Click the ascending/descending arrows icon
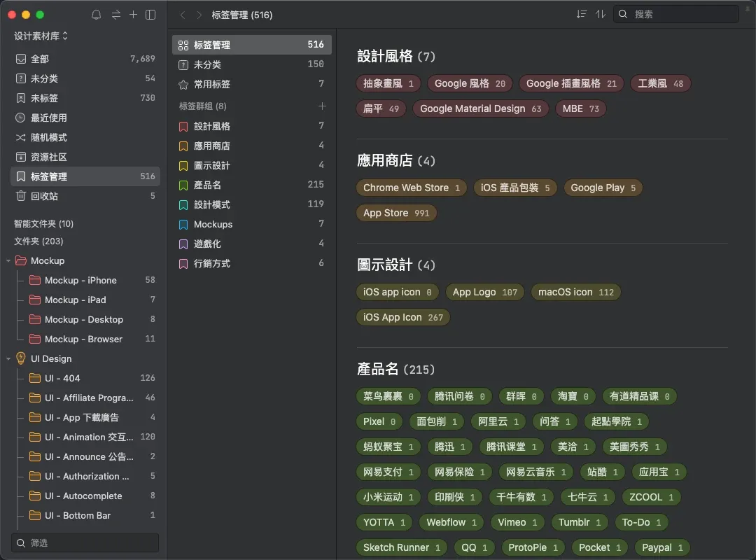 point(601,15)
